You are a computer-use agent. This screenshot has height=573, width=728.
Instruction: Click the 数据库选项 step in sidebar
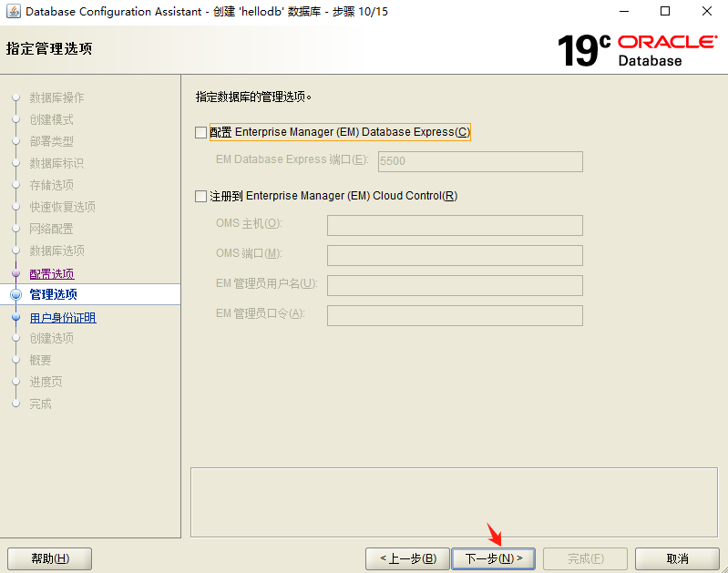(x=56, y=251)
